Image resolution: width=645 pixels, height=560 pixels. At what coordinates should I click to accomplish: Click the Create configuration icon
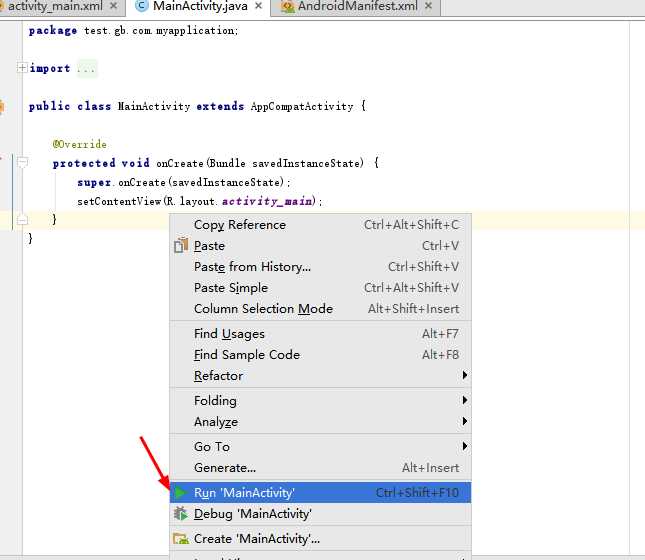point(181,539)
